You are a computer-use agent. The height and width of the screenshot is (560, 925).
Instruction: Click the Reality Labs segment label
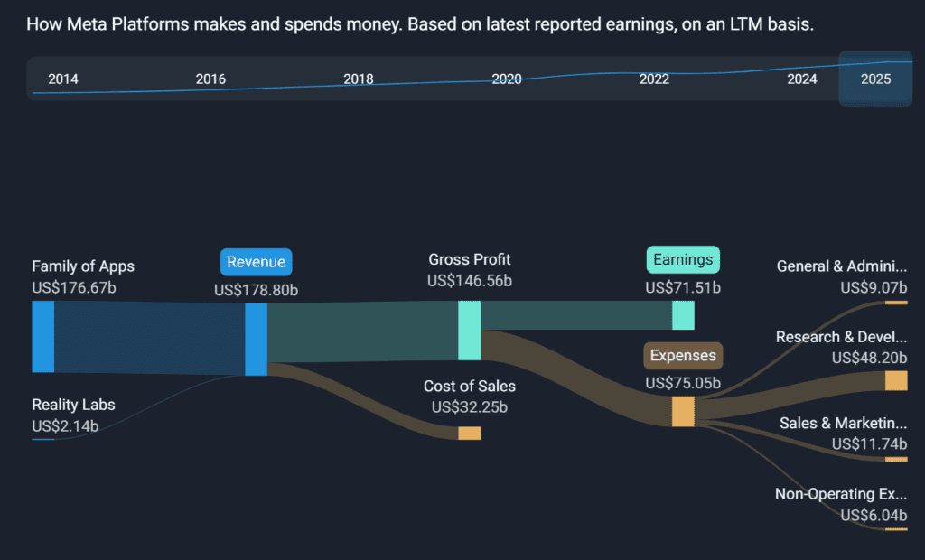pos(73,405)
